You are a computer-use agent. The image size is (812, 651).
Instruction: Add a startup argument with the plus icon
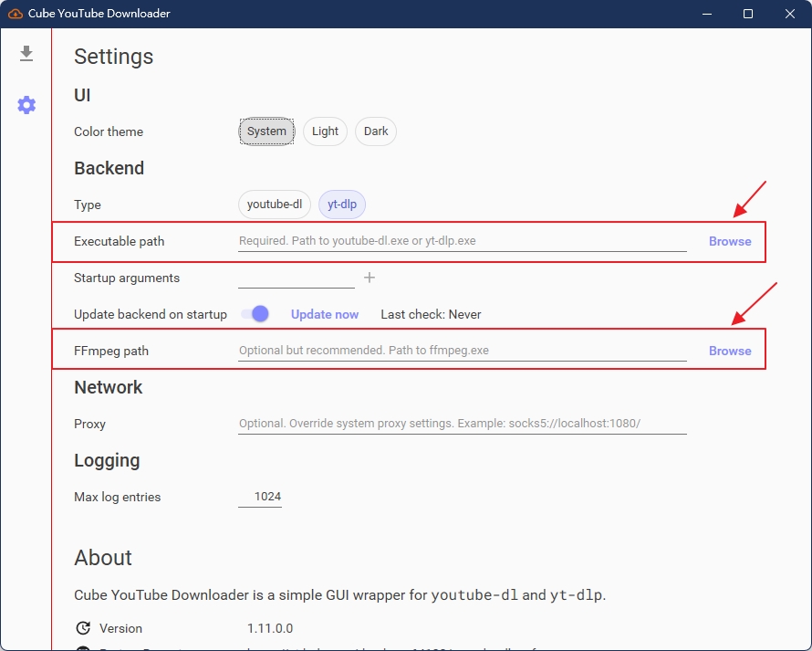370,278
